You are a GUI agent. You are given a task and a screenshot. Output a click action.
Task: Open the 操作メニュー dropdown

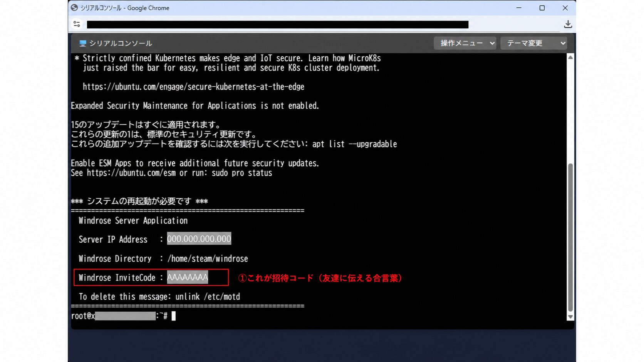[x=465, y=43]
